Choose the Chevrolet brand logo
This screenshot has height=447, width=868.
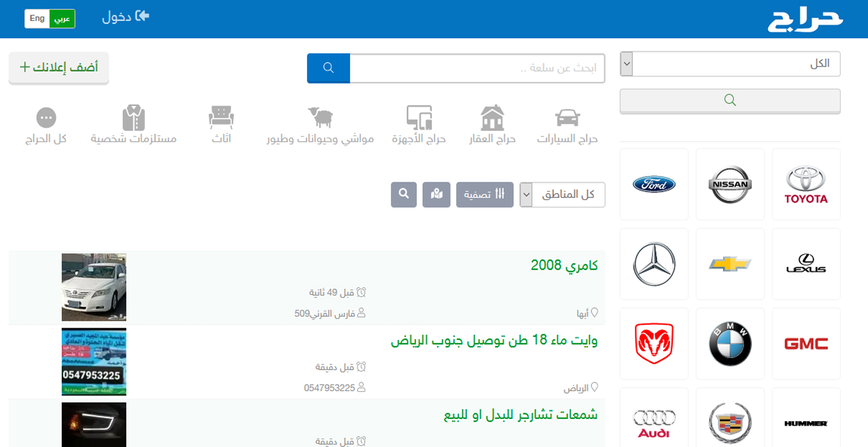tap(730, 264)
